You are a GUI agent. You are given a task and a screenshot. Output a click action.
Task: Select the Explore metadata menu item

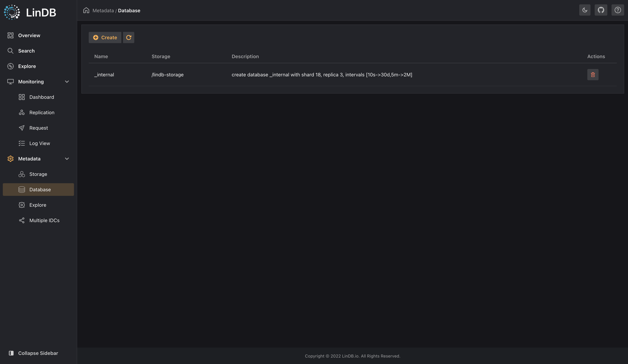tap(38, 205)
